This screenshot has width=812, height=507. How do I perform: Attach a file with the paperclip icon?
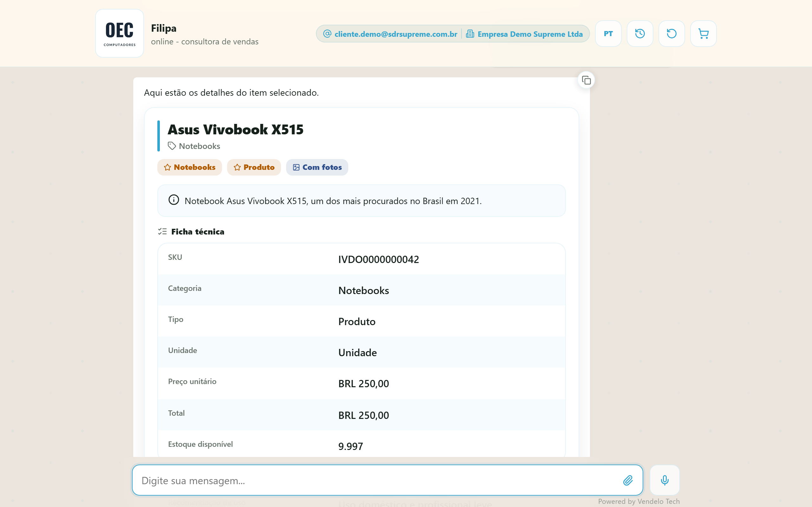click(628, 480)
